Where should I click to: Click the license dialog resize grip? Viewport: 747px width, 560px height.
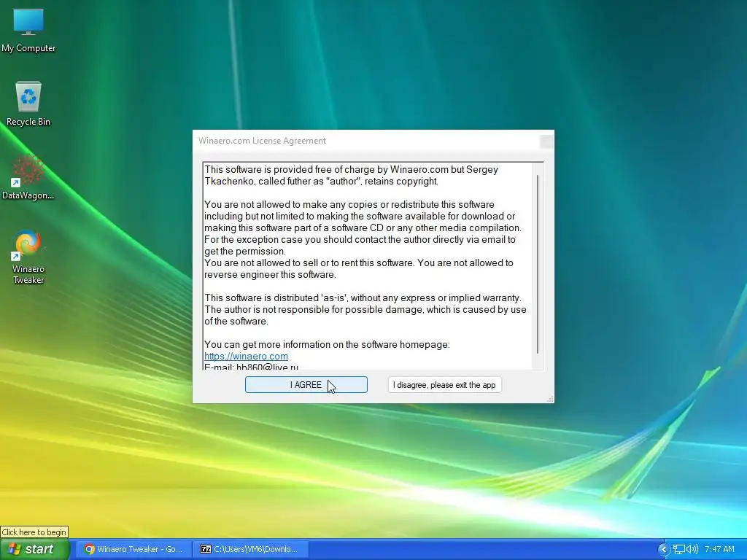point(550,399)
